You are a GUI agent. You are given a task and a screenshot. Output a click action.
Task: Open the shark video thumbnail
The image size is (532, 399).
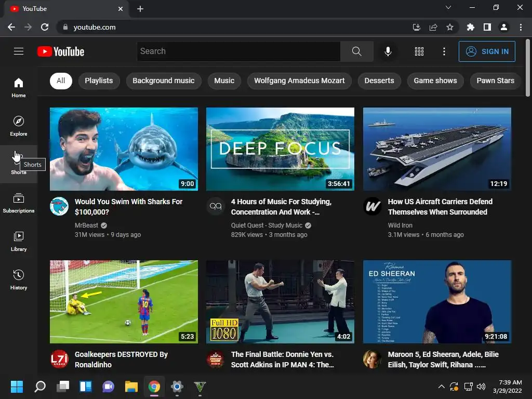coord(124,149)
